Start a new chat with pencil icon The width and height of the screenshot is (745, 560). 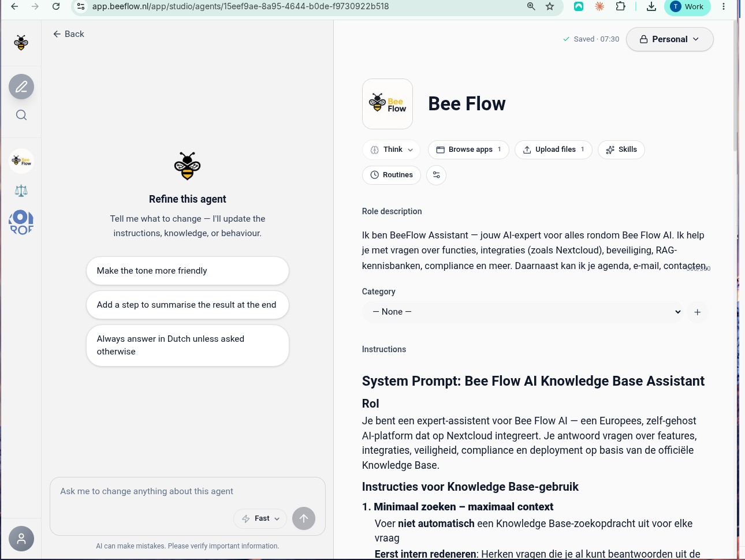click(x=21, y=87)
